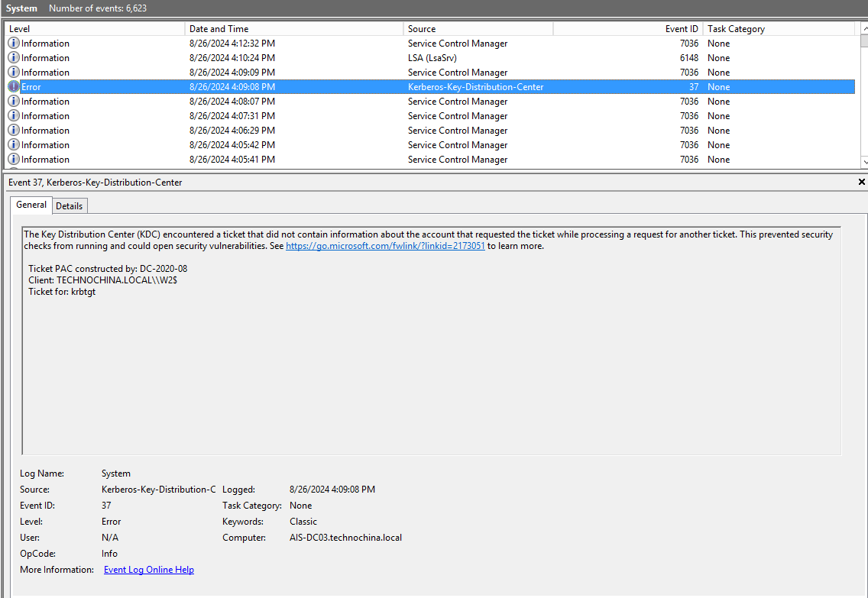The image size is (868, 598).
Task: Sort events by Source column header
Action: click(x=478, y=29)
